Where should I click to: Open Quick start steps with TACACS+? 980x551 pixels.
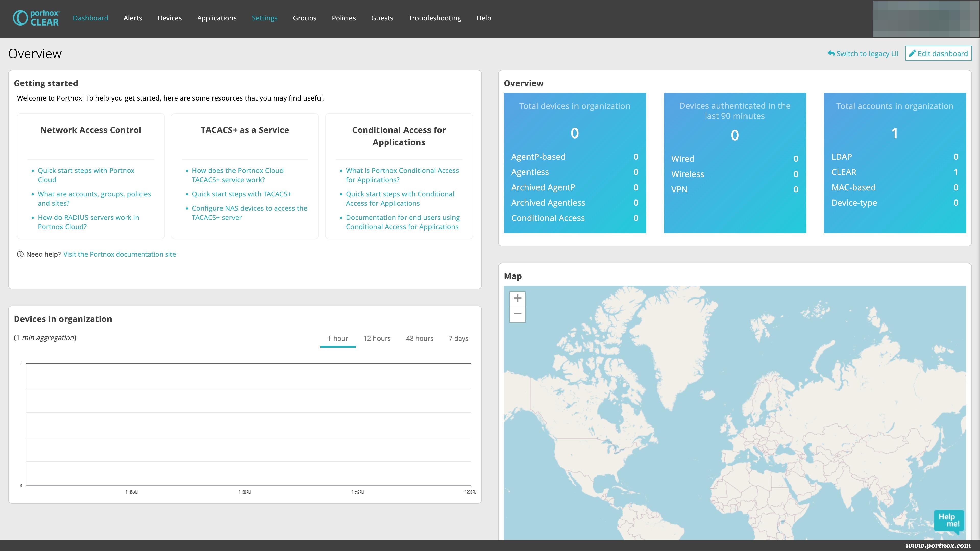(x=241, y=194)
